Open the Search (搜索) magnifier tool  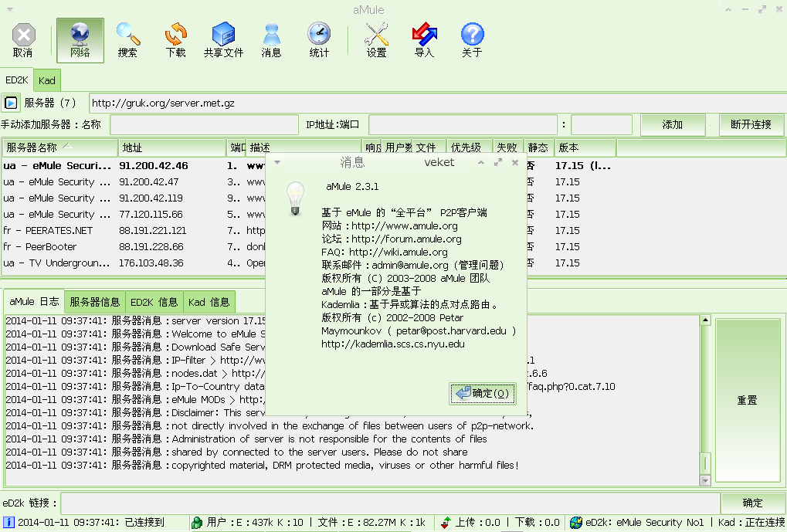127,40
